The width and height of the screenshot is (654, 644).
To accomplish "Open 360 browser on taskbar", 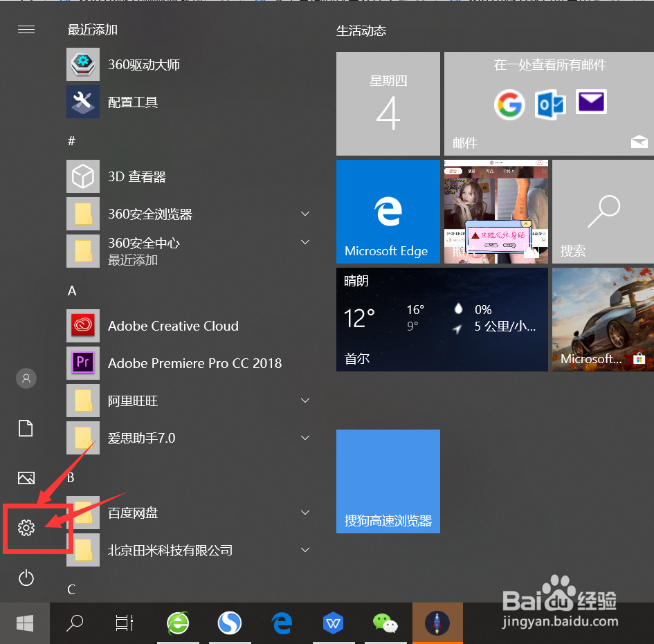I will point(178,623).
